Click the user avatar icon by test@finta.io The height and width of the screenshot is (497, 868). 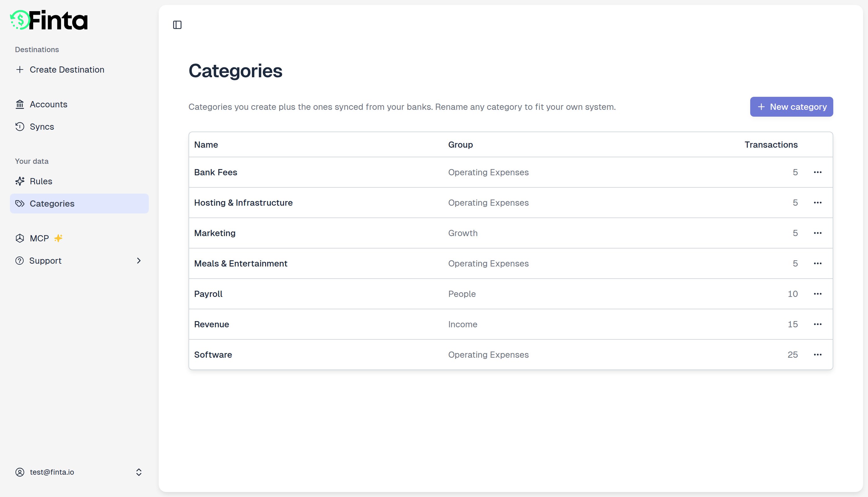click(20, 472)
